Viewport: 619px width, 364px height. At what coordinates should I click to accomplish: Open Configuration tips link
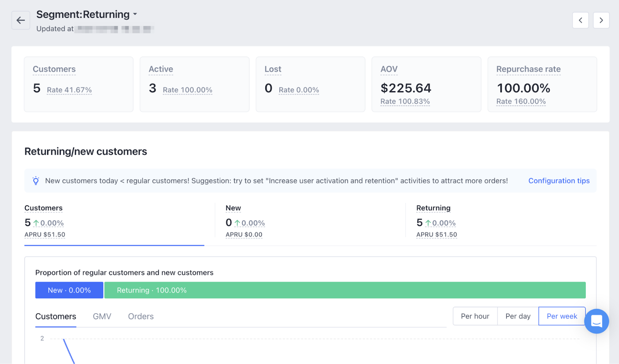(559, 181)
